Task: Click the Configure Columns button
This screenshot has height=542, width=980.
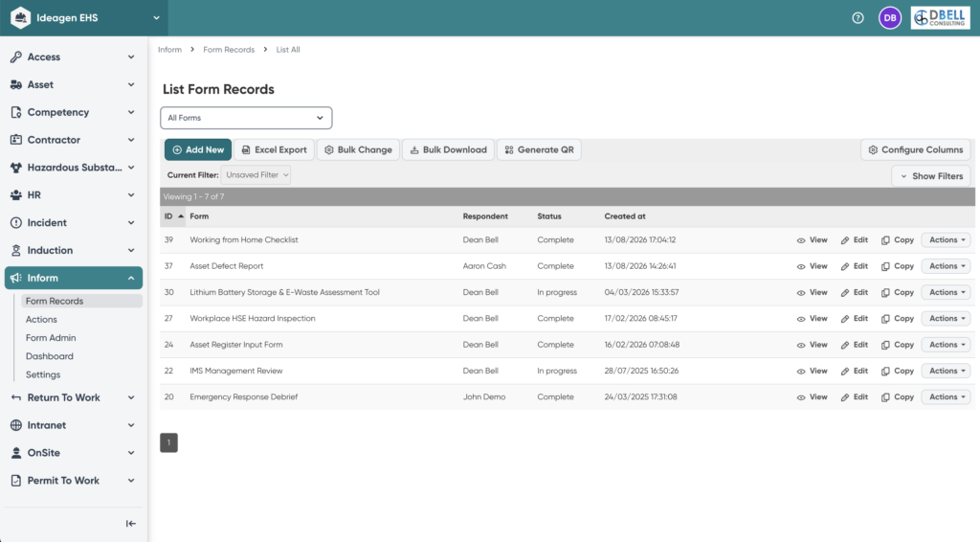Action: tap(916, 150)
